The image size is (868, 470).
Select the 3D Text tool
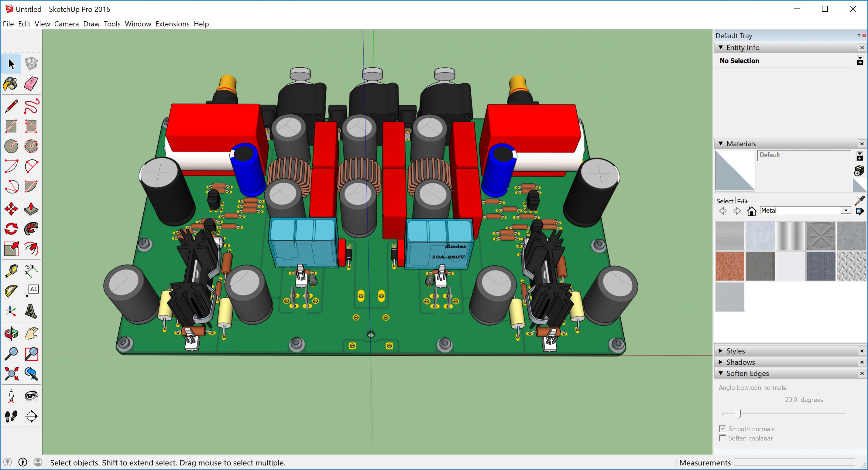(x=31, y=311)
